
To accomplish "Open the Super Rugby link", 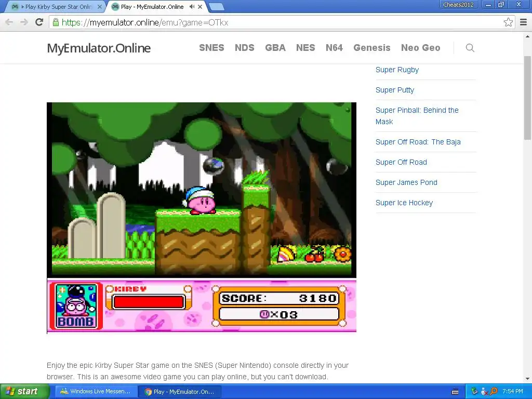I will [397, 70].
